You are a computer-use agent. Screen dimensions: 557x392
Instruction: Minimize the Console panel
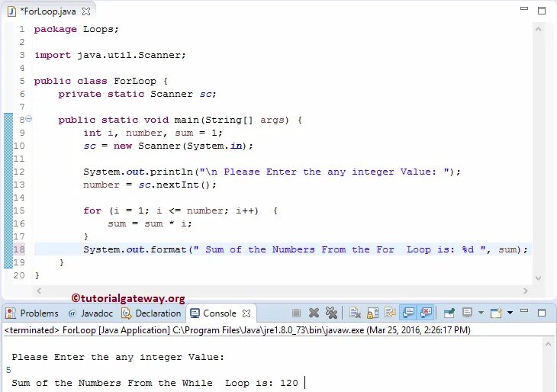tap(524, 311)
